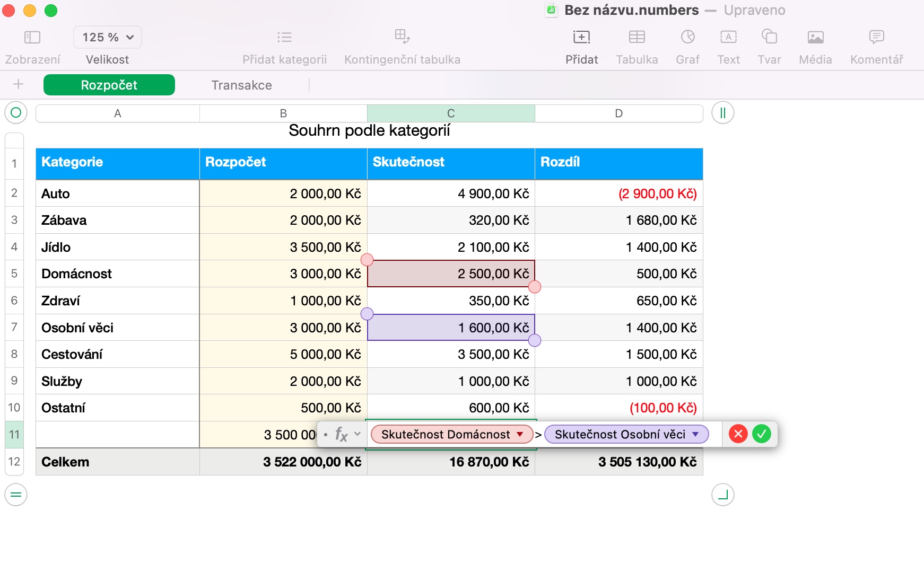
Task: Open the Přidat kategorii toolbar icon
Action: pos(284,37)
